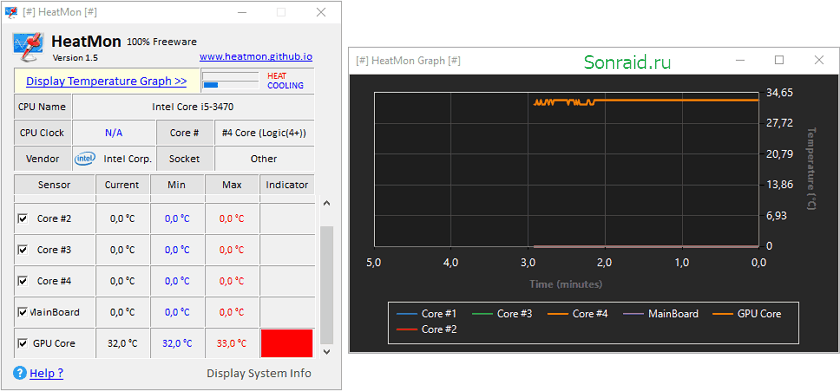Viewport: 840px width, 391px height.
Task: Click the Indicator column header
Action: pos(287,185)
